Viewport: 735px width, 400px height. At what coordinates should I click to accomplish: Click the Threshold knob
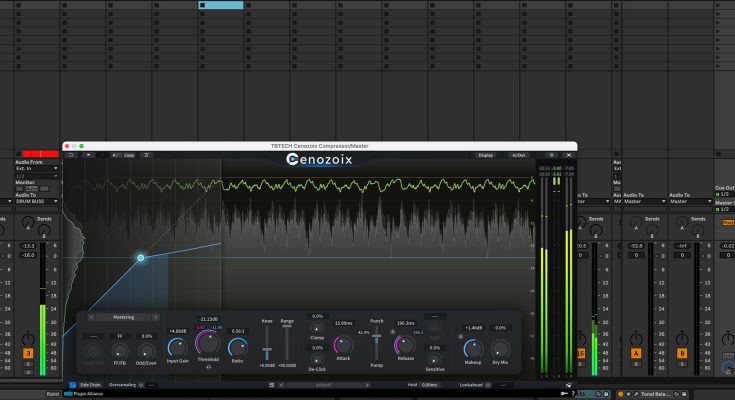209,344
